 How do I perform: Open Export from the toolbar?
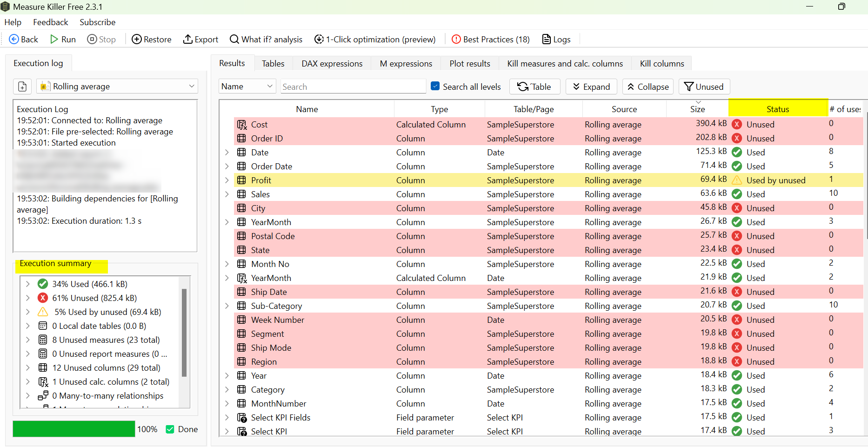coord(200,40)
